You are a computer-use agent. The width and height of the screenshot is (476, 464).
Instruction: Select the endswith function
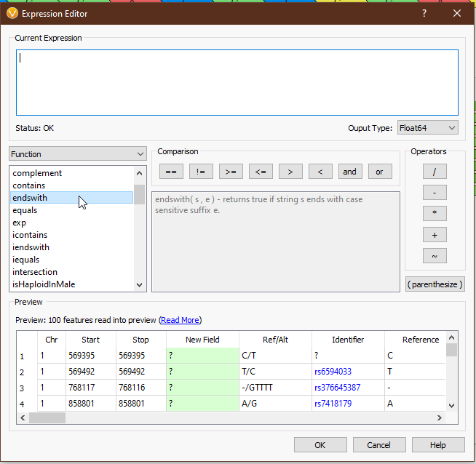tap(71, 198)
